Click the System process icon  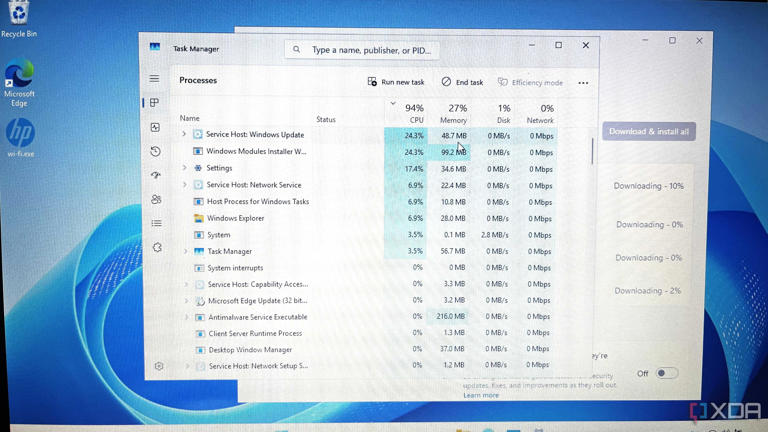[198, 235]
